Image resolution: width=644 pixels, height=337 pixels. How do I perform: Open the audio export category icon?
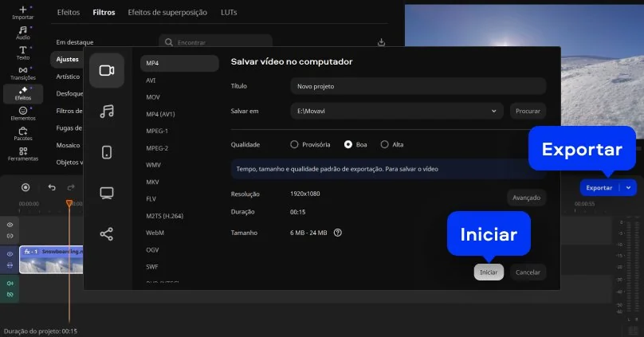[107, 112]
